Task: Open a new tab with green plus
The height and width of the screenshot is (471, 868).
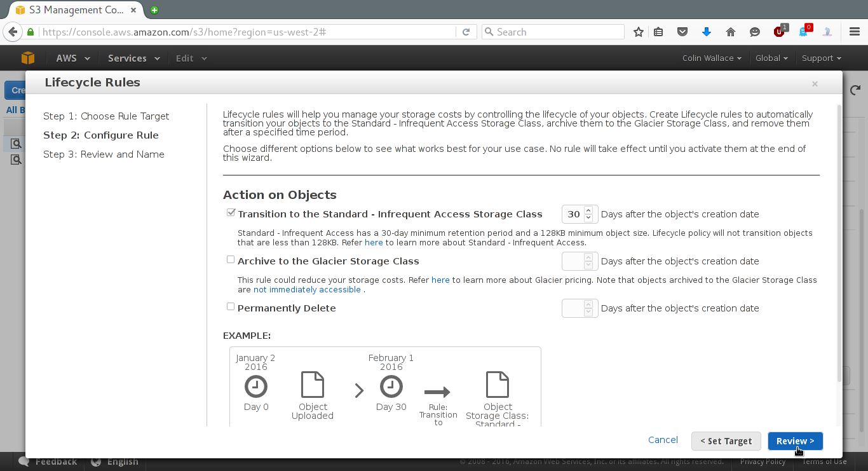Action: 154,10
